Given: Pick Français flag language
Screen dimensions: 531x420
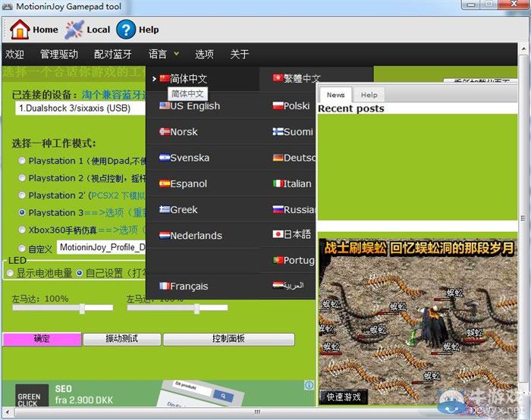Looking at the screenshot, I should click(184, 287).
